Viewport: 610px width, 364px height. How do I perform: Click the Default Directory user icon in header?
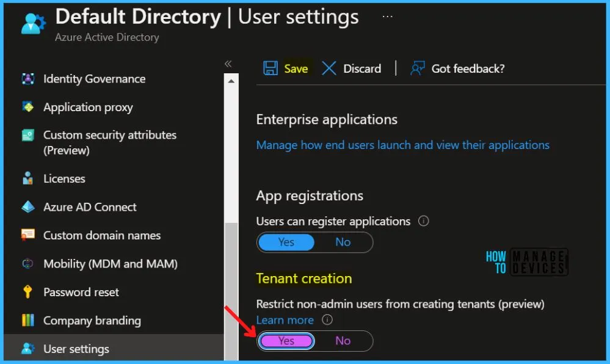coord(34,23)
